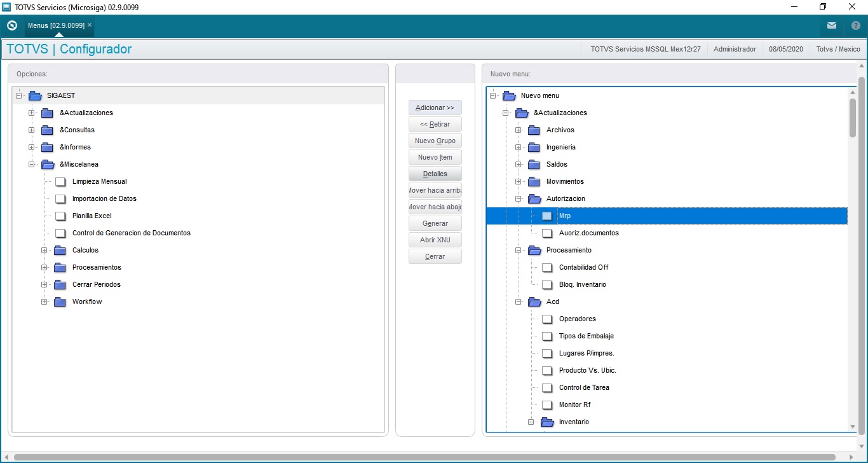Expand the Cerrar Periodos node
The width and height of the screenshot is (868, 463).
pyautogui.click(x=44, y=284)
